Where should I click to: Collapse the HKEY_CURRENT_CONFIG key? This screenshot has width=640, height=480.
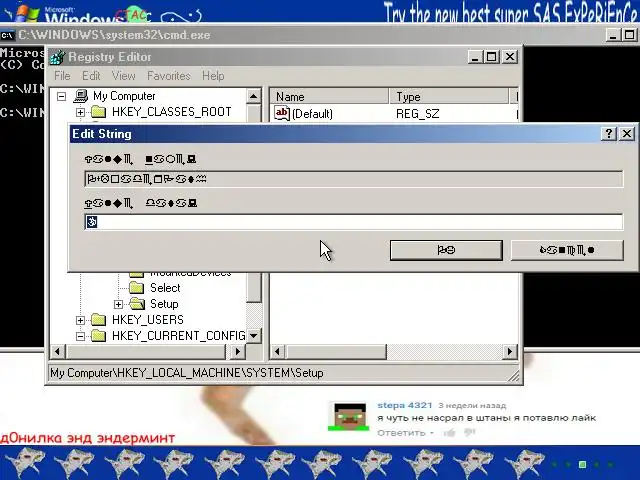tap(80, 336)
